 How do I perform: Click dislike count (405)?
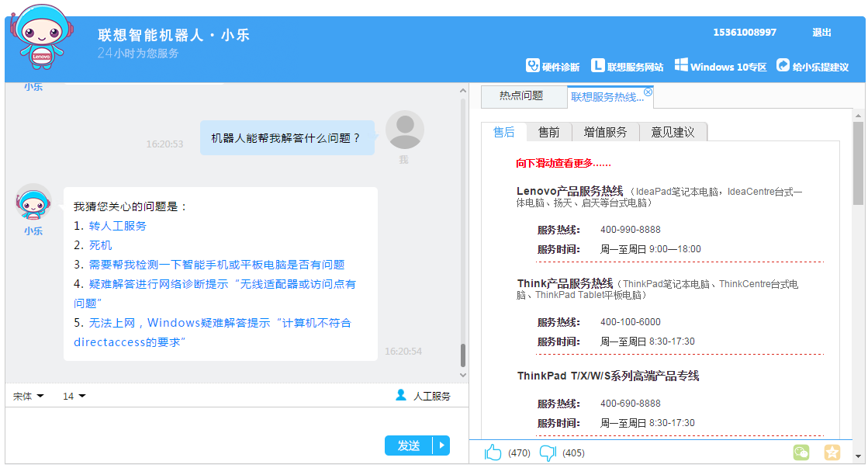[573, 453]
